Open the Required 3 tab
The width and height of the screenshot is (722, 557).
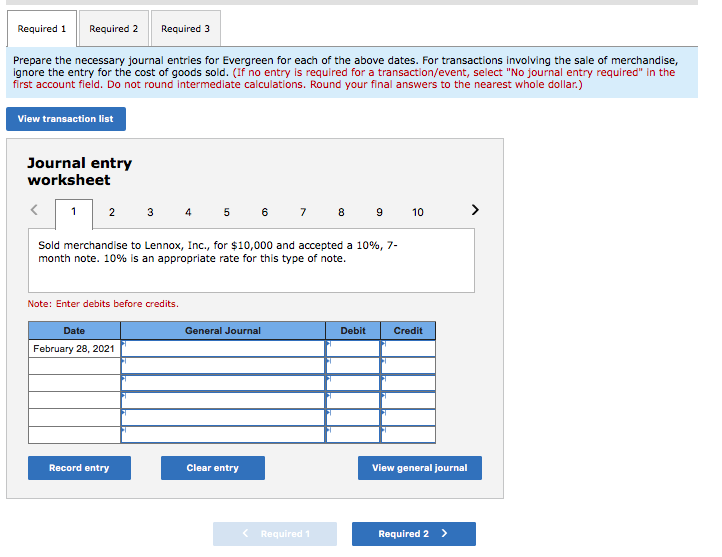pyautogui.click(x=186, y=29)
